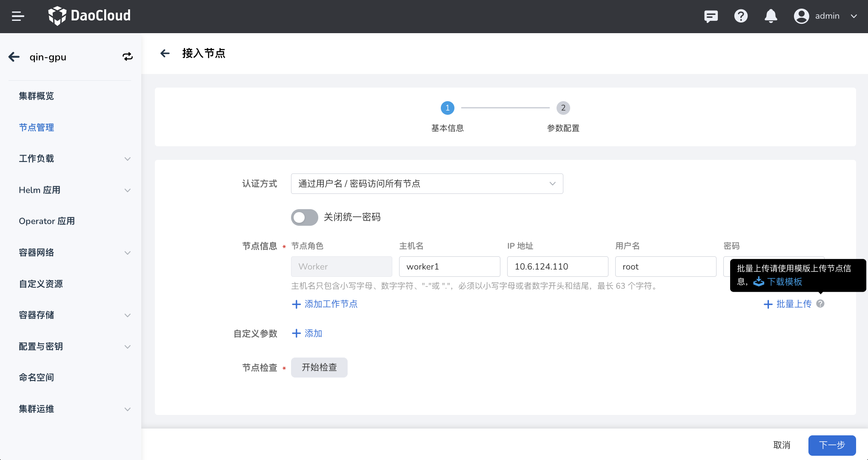Screen dimensions: 868x460
Task: Click the IP 地址 input field
Action: coord(557,267)
